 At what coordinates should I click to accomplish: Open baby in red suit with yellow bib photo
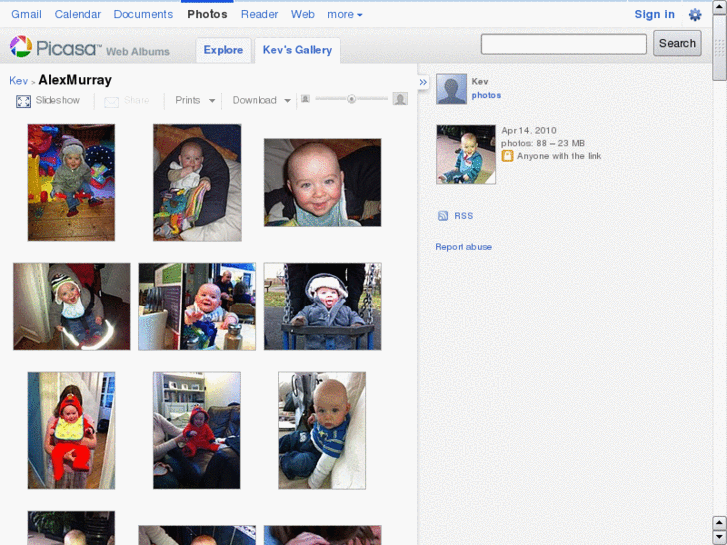click(x=71, y=430)
